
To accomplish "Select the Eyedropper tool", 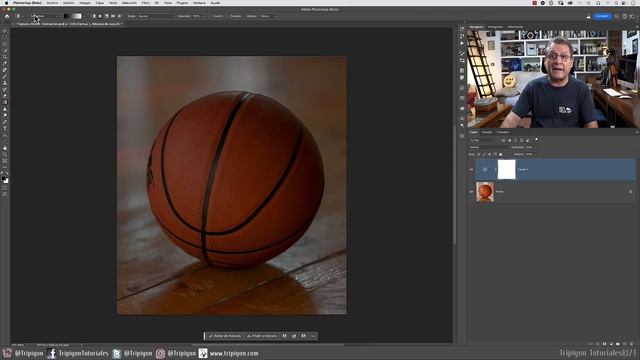I will point(5,63).
